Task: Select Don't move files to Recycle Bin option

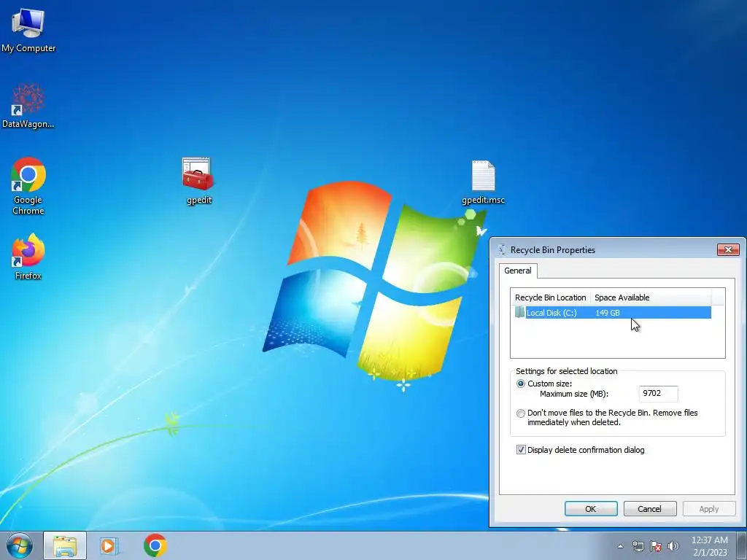Action: (x=521, y=413)
